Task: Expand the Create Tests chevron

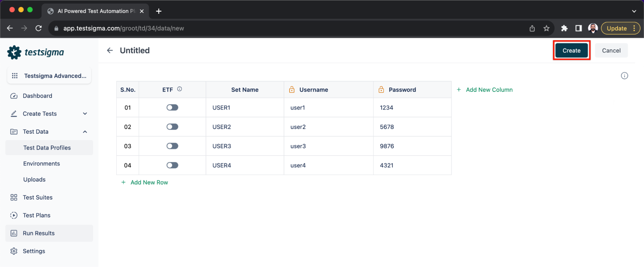Action: pos(85,114)
